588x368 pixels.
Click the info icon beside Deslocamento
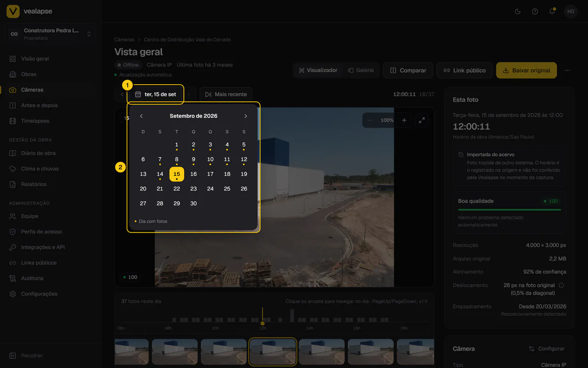click(x=561, y=285)
